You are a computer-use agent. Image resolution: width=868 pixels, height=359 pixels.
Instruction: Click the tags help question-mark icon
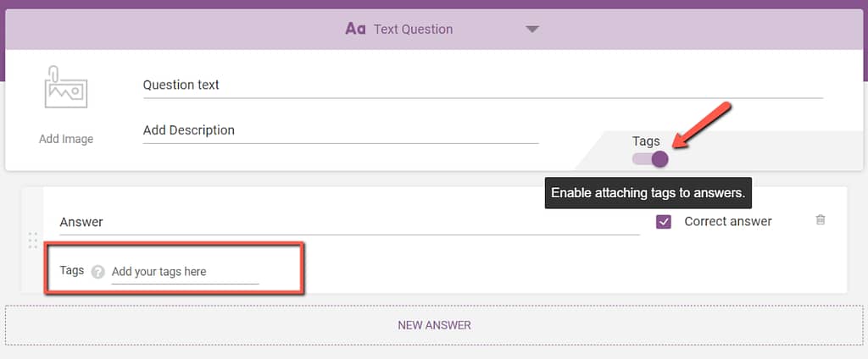(98, 272)
